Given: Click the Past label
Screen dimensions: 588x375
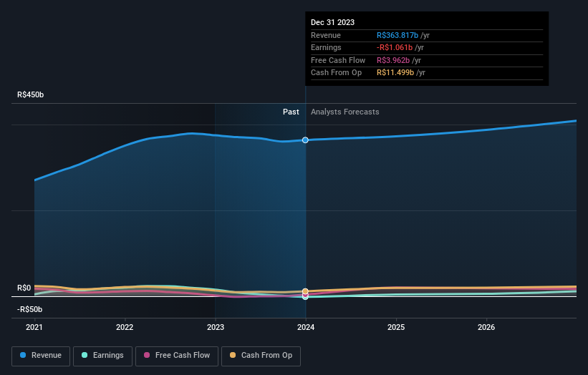Looking at the screenshot, I should point(291,112).
